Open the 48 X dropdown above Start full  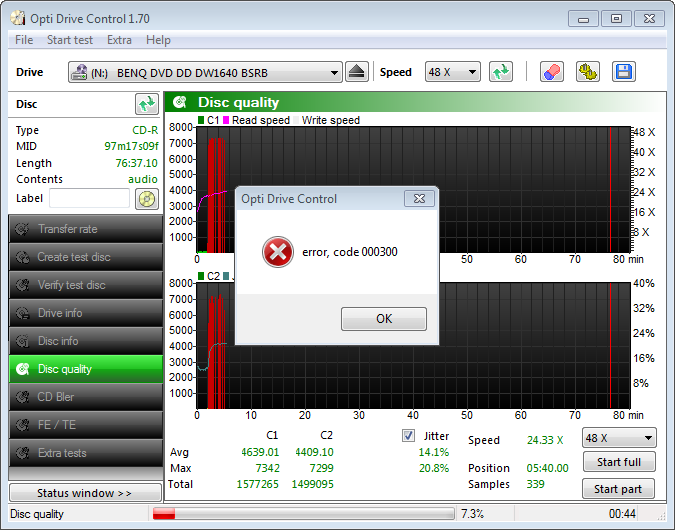(x=619, y=438)
